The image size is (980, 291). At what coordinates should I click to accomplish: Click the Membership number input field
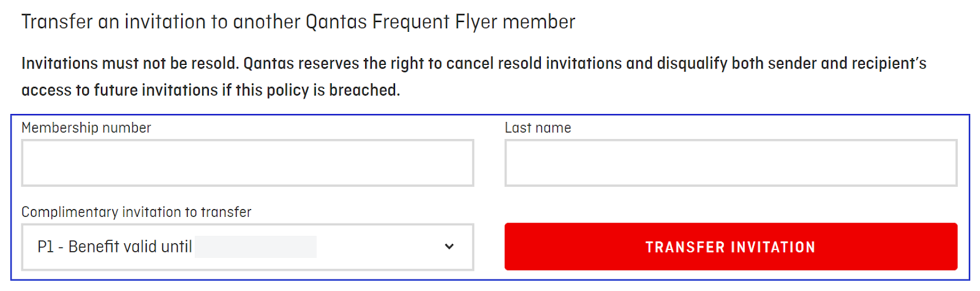tap(247, 163)
